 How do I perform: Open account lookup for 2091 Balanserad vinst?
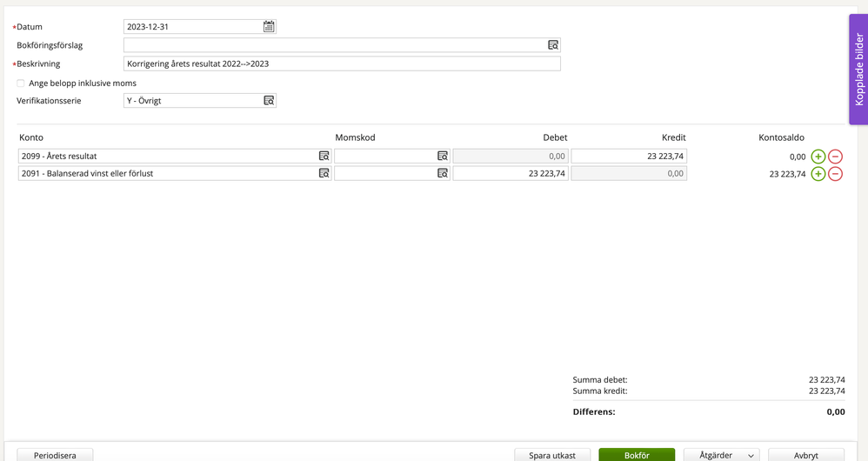click(x=324, y=174)
